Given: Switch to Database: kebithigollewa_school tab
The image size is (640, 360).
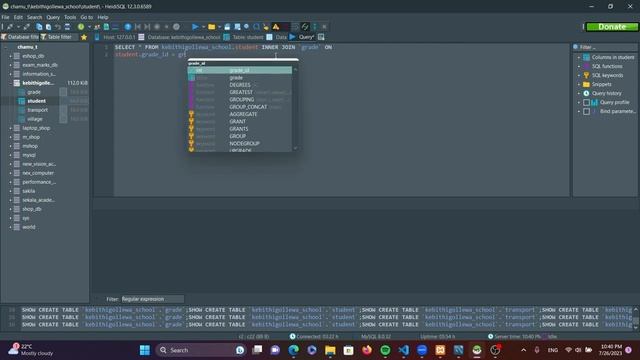Looking at the screenshot, I should pos(180,37).
